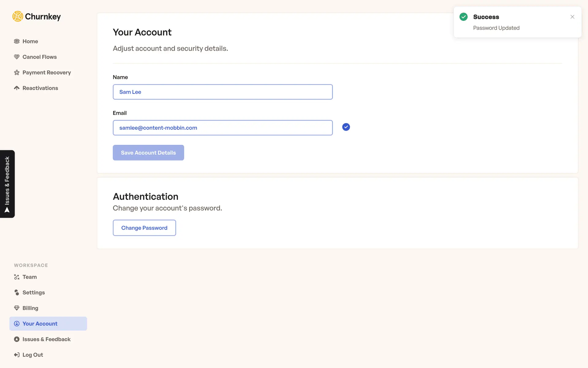The width and height of the screenshot is (588, 368).
Task: Click the Billing diamond icon
Action: (x=17, y=308)
